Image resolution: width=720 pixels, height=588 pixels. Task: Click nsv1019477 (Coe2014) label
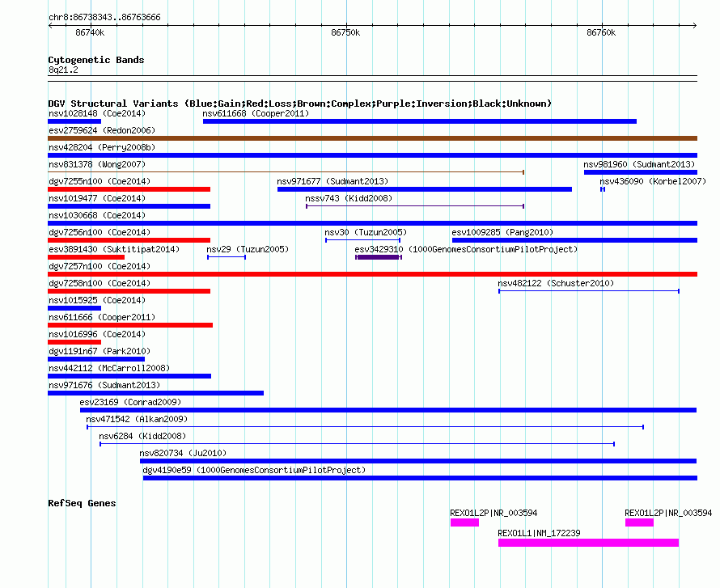97,198
